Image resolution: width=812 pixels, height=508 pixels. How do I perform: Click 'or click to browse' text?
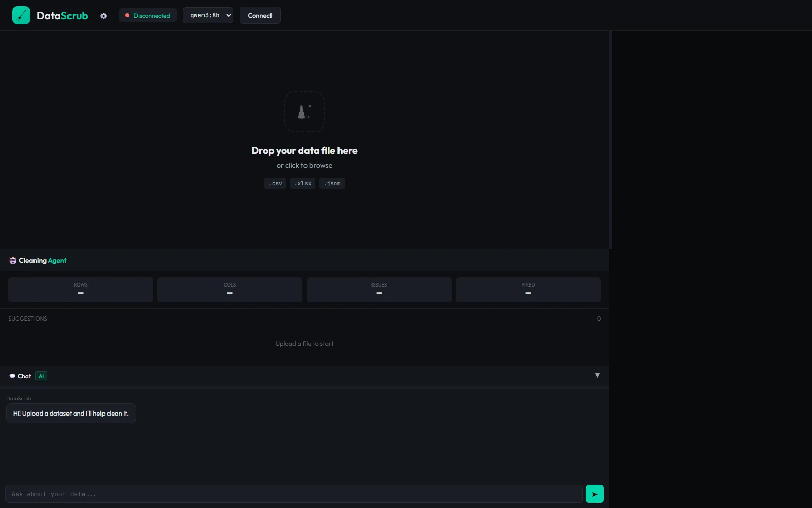[304, 165]
